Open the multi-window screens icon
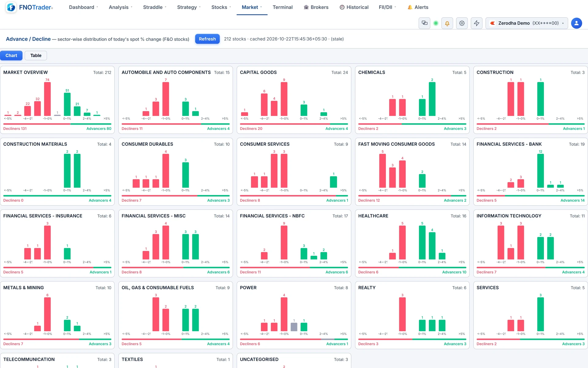 pos(424,23)
